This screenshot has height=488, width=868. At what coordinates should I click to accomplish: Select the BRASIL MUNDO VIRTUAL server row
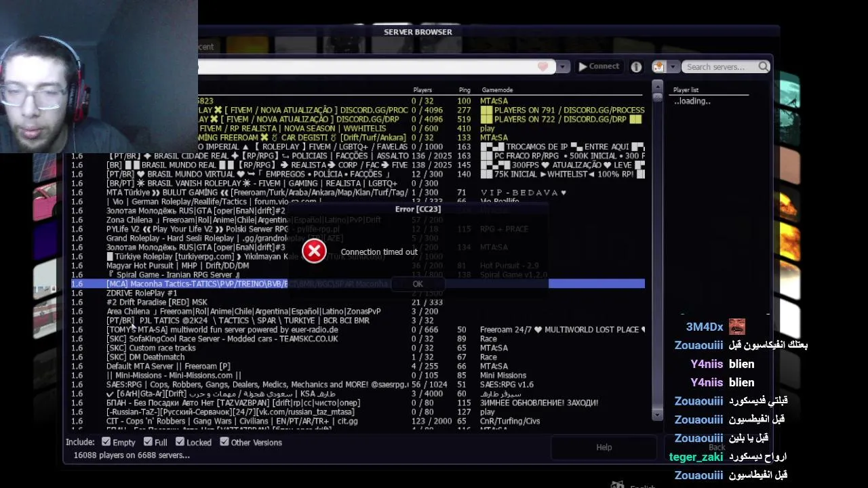(358, 174)
